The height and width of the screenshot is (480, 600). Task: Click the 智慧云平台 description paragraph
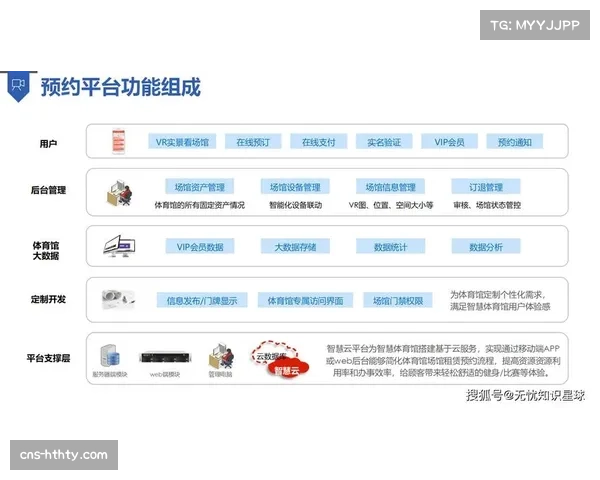coord(443,361)
